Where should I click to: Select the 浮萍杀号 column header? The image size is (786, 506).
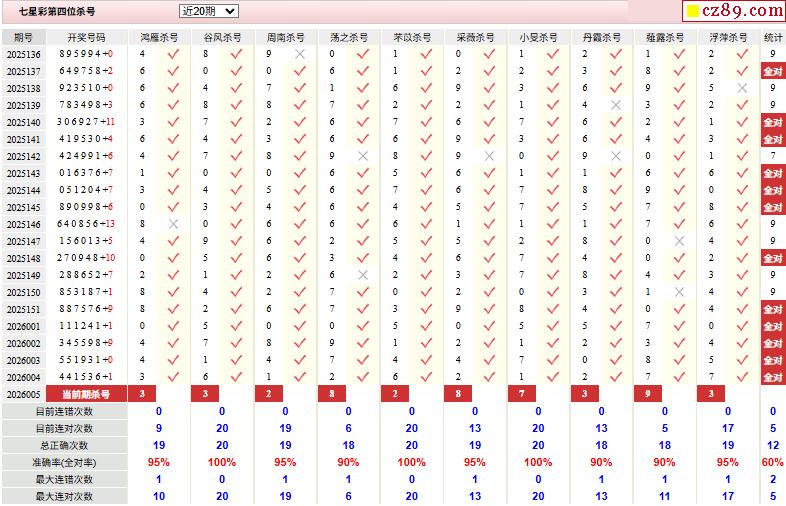pos(728,37)
